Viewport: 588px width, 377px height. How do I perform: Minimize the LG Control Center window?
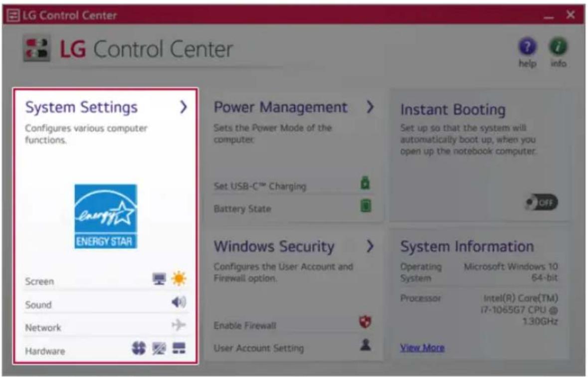pos(549,16)
